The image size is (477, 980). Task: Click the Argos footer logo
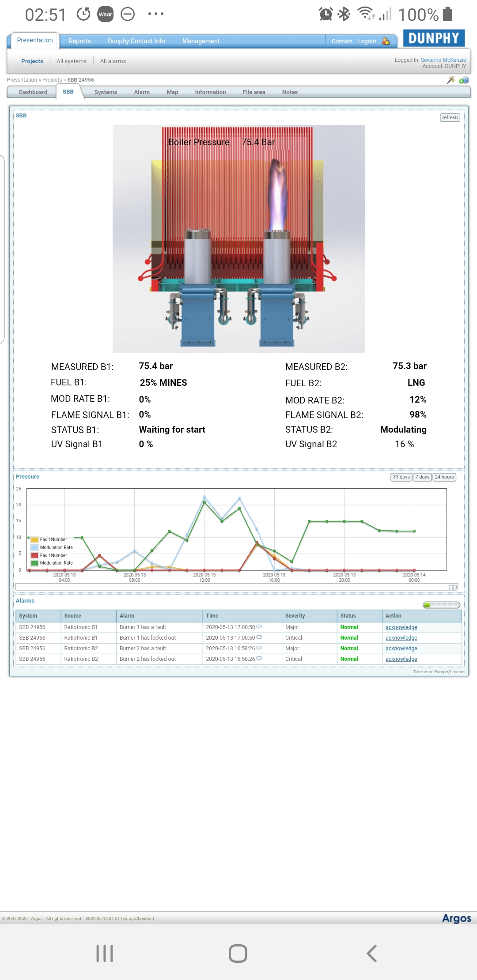(457, 919)
